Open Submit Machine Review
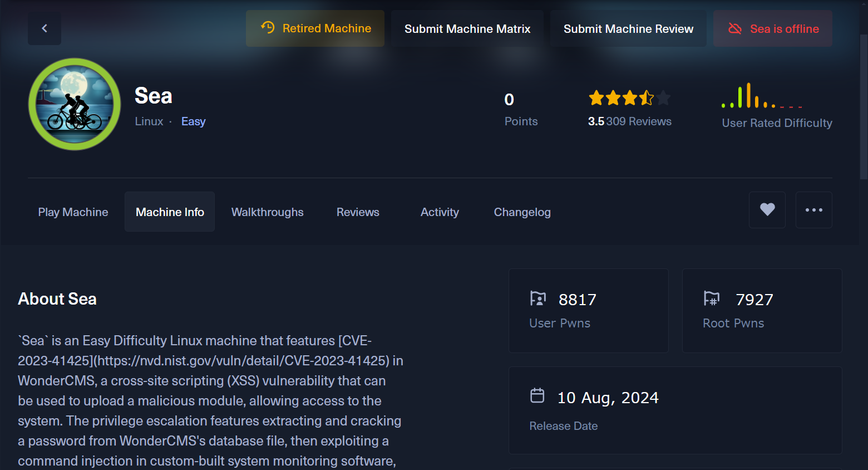868x470 pixels. point(628,28)
